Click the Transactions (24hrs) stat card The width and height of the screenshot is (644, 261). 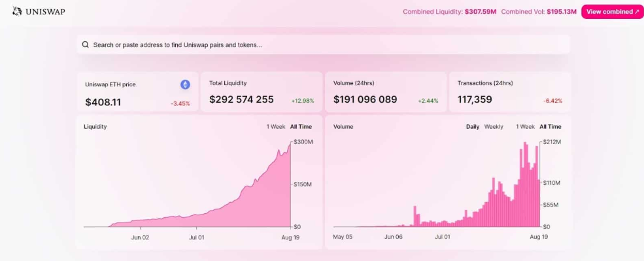pos(510,92)
